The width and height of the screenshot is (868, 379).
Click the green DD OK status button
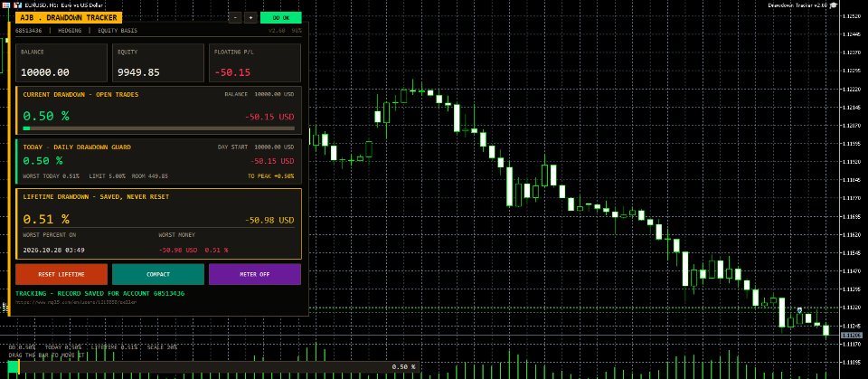pyautogui.click(x=280, y=18)
